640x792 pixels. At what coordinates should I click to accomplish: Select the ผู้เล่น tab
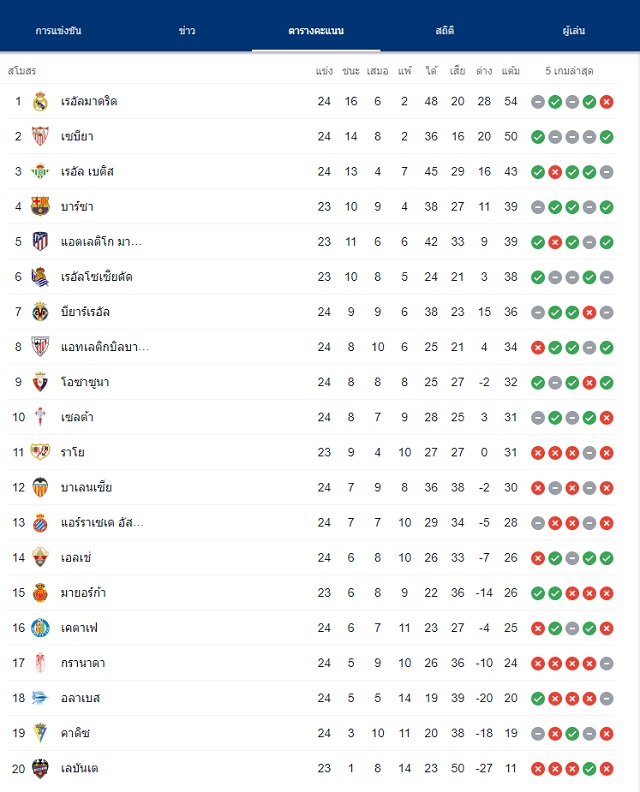click(x=574, y=30)
